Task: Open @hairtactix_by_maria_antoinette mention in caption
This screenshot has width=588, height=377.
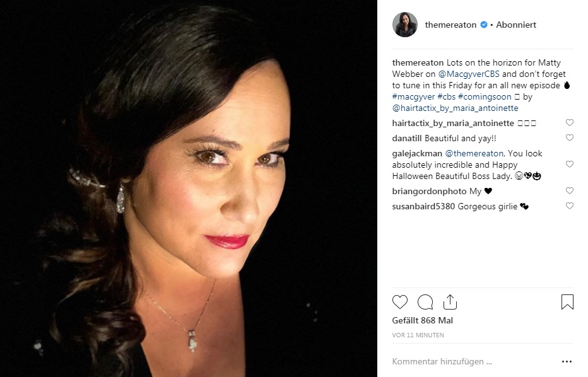Action: tap(456, 108)
